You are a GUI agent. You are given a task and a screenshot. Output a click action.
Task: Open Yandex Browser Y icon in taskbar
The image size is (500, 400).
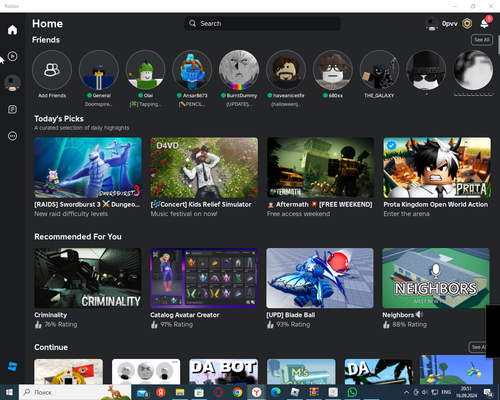pyautogui.click(x=256, y=392)
